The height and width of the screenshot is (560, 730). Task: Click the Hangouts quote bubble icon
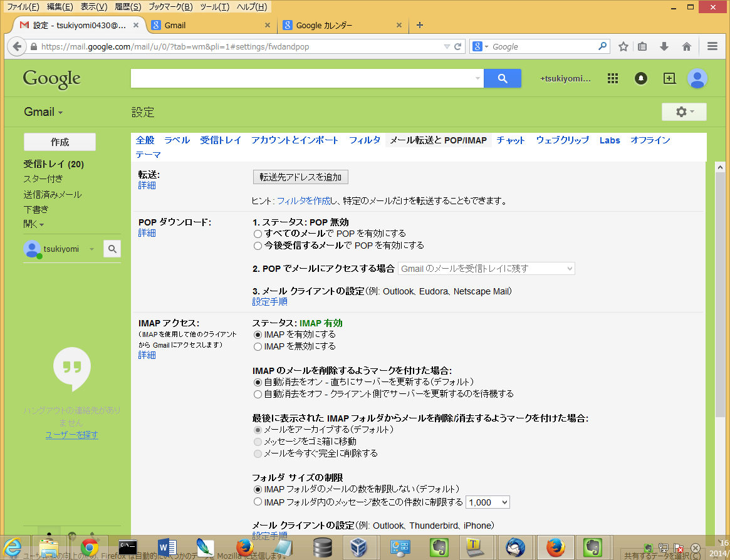coord(72,369)
